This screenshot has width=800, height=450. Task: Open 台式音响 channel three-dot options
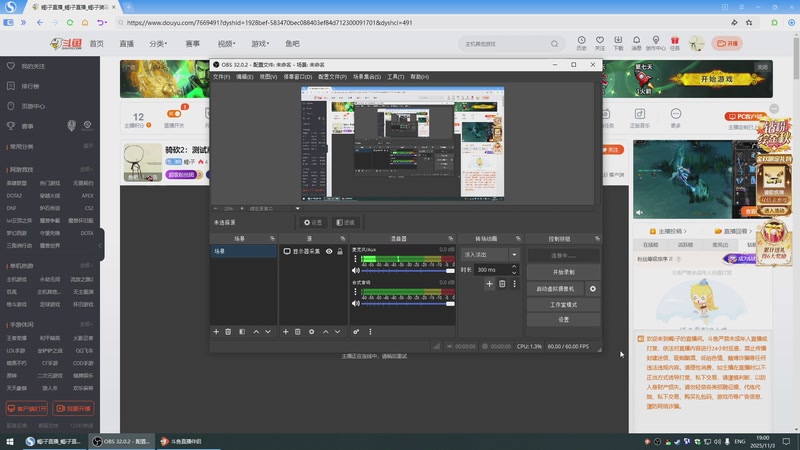[x=355, y=292]
